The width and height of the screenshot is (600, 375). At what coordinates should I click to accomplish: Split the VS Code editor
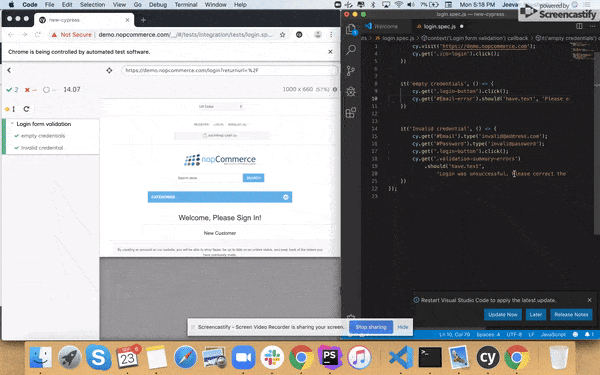point(579,26)
